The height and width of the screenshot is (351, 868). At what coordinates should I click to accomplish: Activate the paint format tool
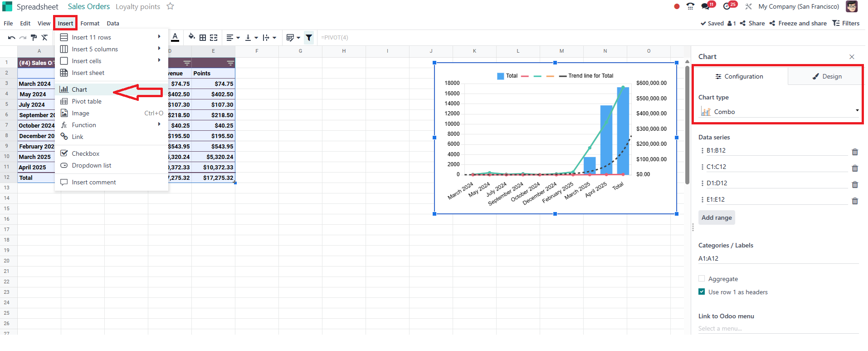(x=34, y=38)
